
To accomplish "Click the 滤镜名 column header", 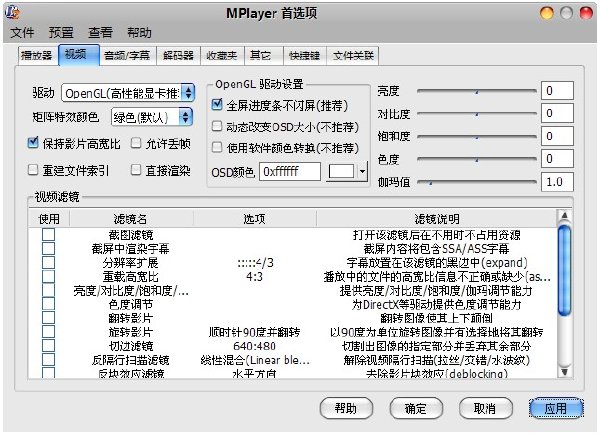I will pos(131,219).
